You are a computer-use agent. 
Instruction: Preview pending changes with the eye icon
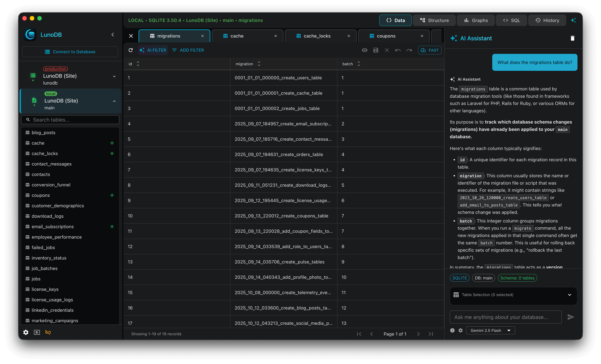[365, 50]
